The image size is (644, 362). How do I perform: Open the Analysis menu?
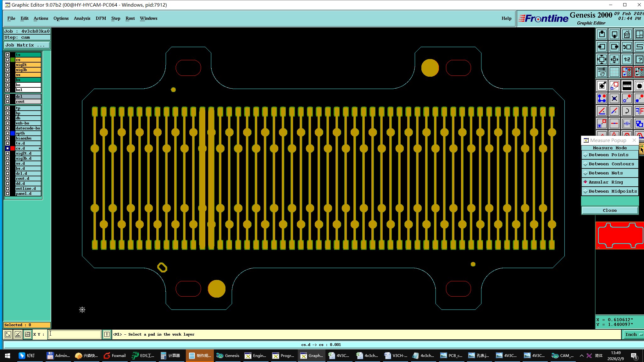point(82,18)
